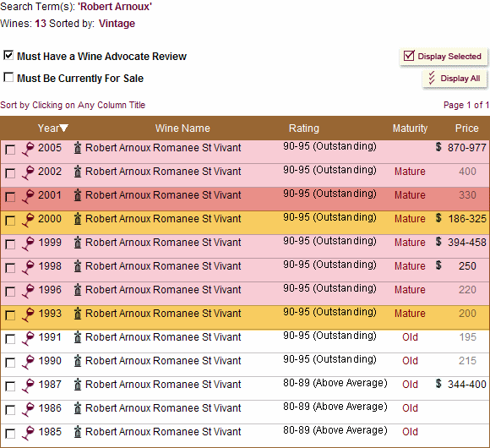Click the bottle icon in the 2005 row
490x448 pixels.
click(78, 148)
